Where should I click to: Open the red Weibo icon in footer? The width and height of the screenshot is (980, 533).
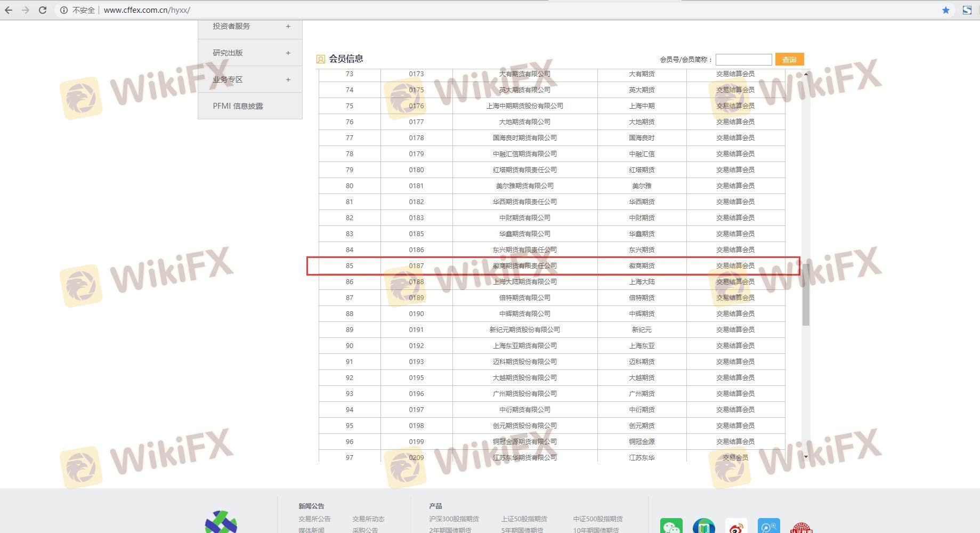pos(736,527)
